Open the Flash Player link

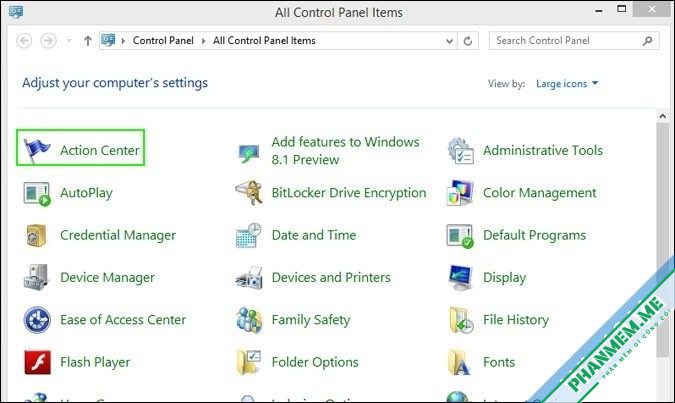95,362
